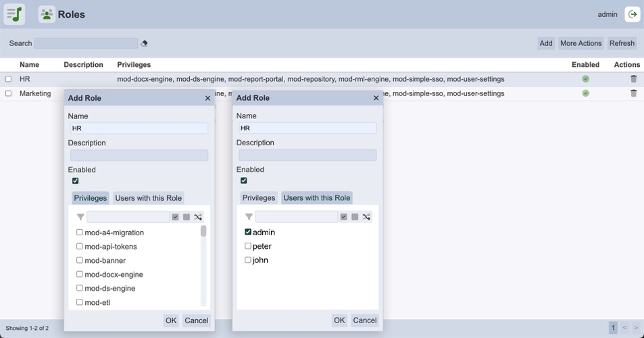The height and width of the screenshot is (338, 644).
Task: Click Refresh to reload the roles list
Action: [622, 43]
